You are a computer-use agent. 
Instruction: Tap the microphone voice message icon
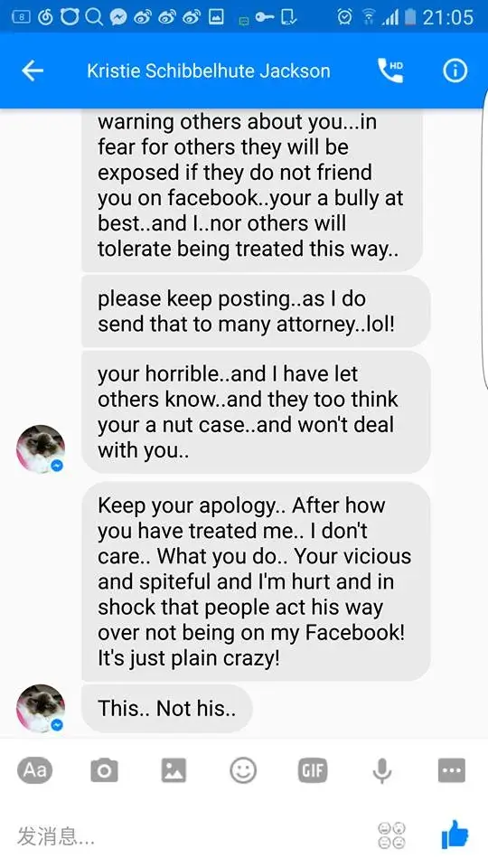coord(381,770)
